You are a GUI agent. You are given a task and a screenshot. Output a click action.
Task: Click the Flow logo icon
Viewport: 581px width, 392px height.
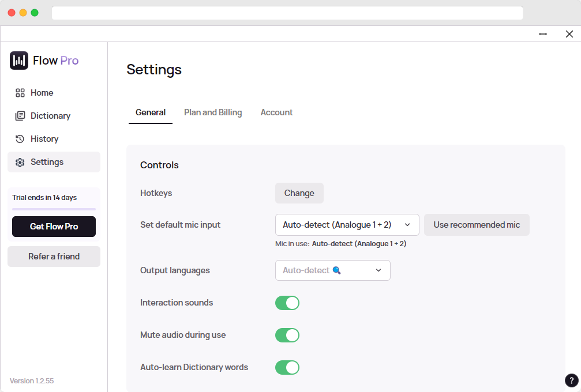19,61
